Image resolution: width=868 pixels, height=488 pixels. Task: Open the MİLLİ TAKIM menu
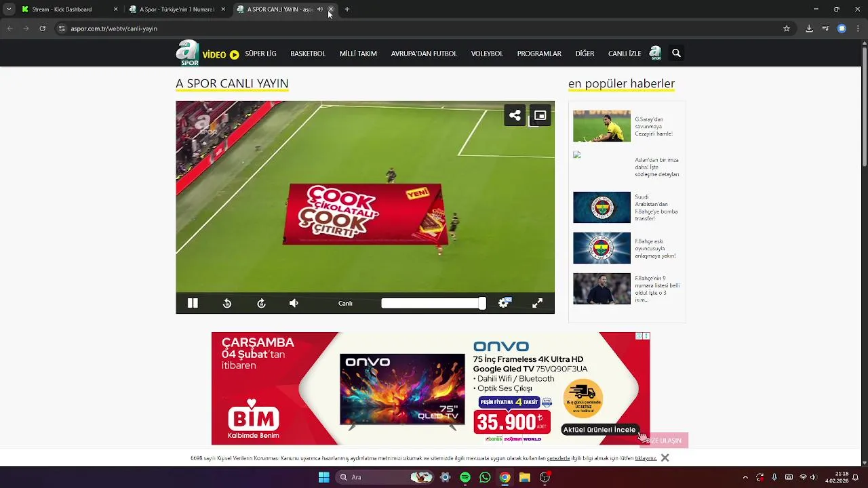coord(358,54)
